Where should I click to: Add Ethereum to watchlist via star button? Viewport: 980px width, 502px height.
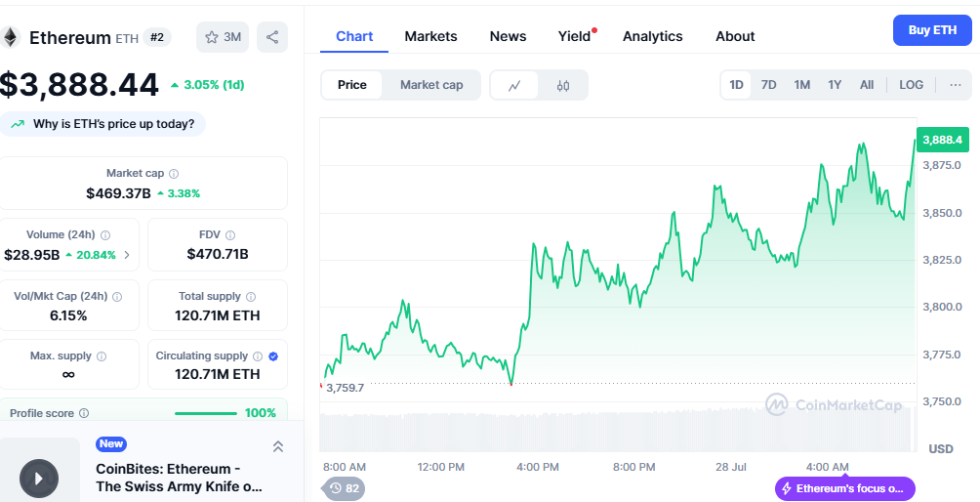pos(223,37)
